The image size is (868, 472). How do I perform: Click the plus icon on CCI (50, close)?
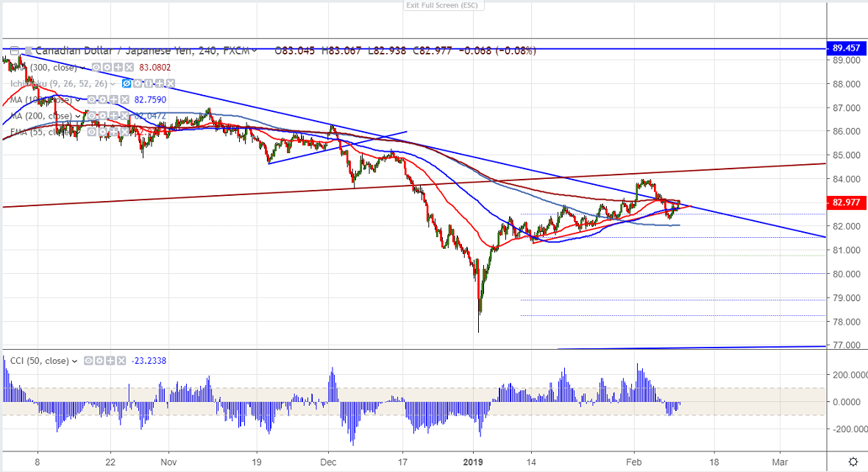[110, 361]
